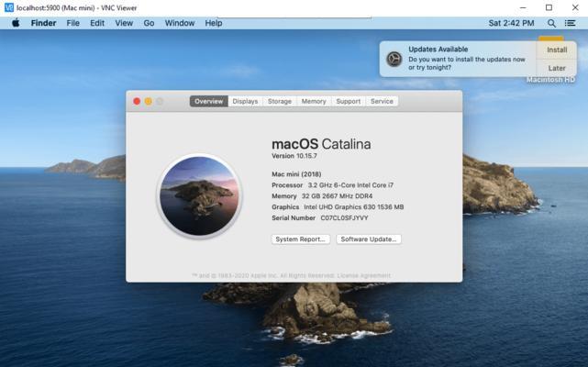Open the Edit menu
This screenshot has height=367, width=588.
[x=97, y=23]
